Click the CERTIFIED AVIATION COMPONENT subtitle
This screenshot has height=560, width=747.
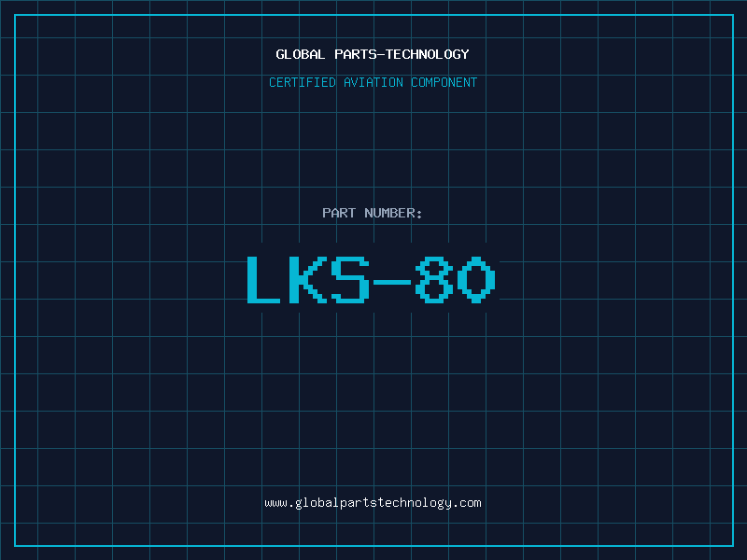373,82
